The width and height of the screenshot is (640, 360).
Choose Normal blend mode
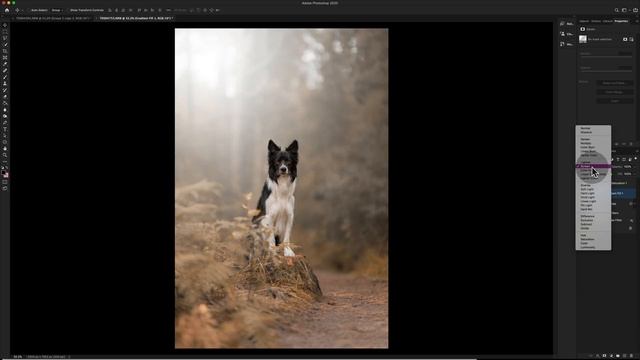click(593, 128)
